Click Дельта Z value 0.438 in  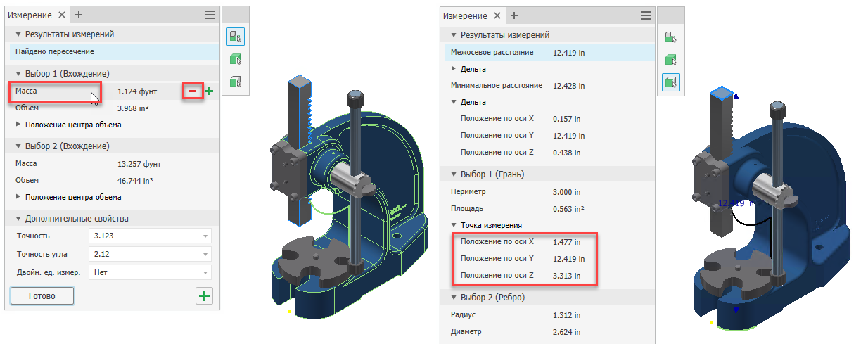tap(567, 153)
